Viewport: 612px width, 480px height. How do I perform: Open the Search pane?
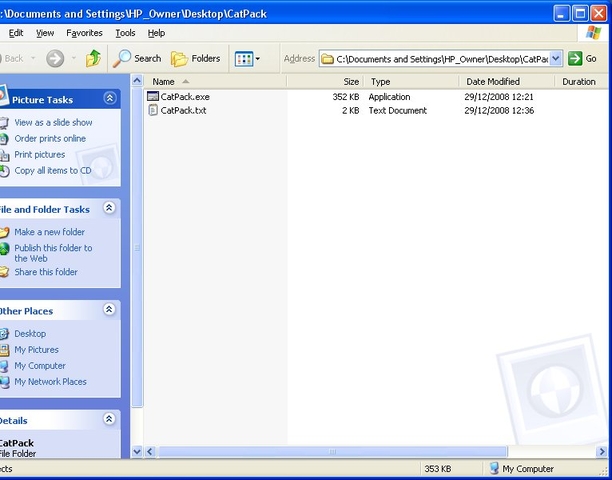click(x=137, y=59)
